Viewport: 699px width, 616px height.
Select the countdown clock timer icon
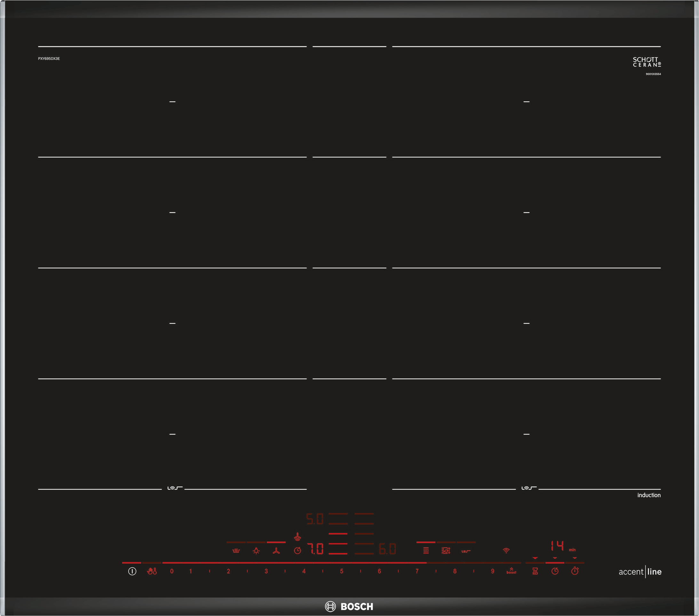point(555,571)
